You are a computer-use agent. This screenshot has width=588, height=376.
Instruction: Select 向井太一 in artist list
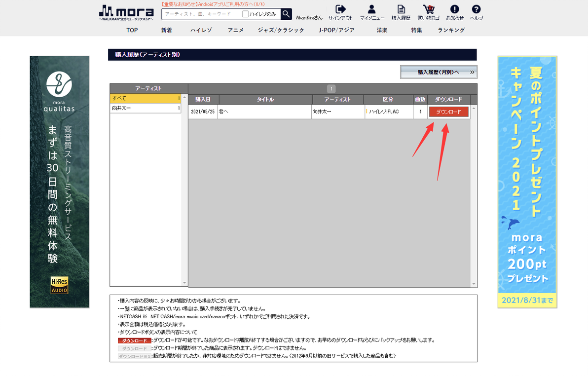click(146, 108)
